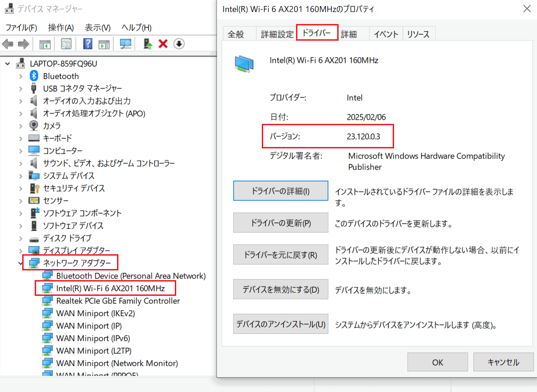
Task: Select Intel(R) Wi-Fi 6 AX201 160MHz device
Action: coord(110,288)
